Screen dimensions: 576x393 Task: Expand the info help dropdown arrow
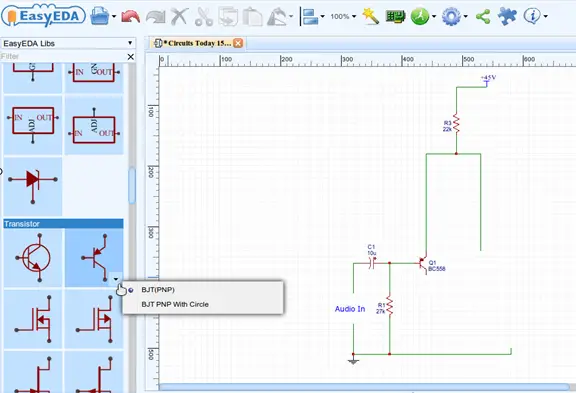point(545,16)
